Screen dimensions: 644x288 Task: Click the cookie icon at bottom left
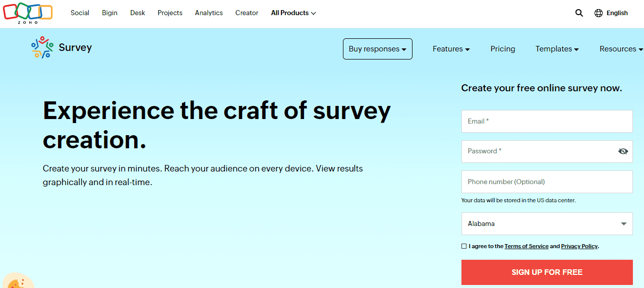tap(17, 281)
